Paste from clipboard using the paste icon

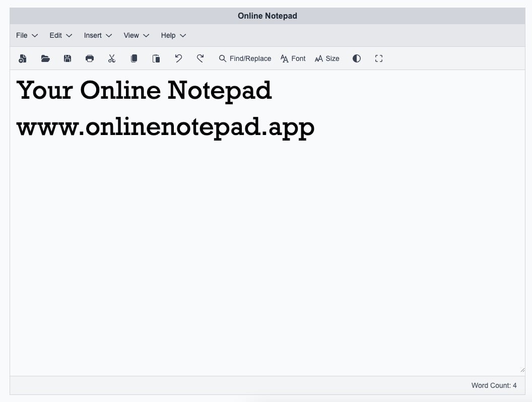pyautogui.click(x=156, y=58)
